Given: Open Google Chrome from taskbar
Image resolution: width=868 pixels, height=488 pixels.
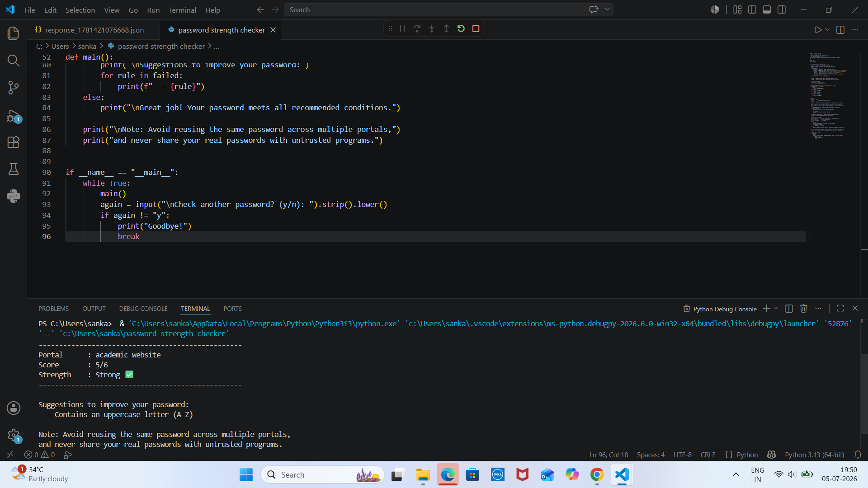Looking at the screenshot, I should (x=597, y=474).
